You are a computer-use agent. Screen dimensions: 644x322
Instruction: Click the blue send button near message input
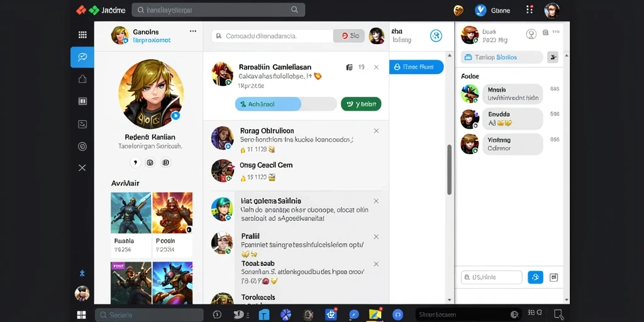coord(535,277)
